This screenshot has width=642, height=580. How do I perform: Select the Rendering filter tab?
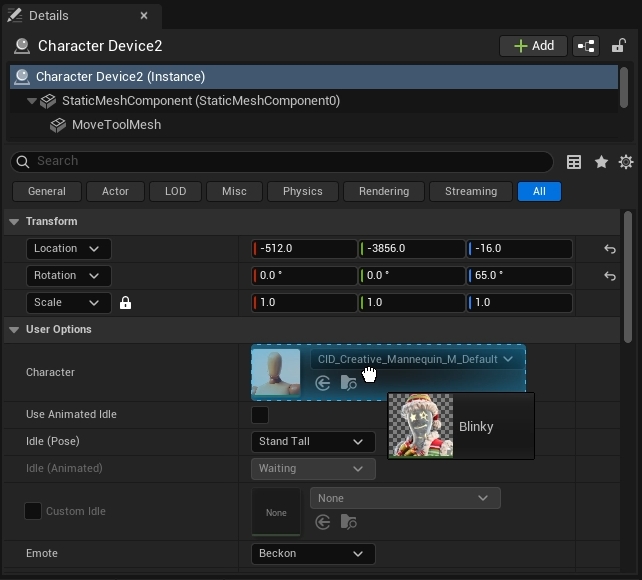coord(384,191)
